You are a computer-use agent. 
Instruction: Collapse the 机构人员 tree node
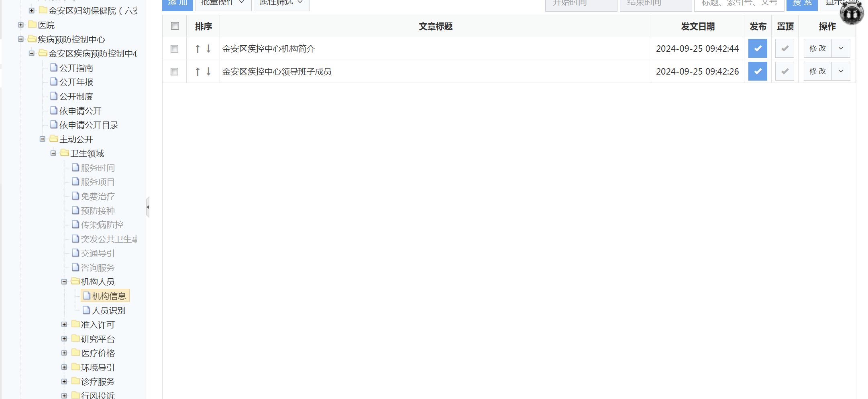point(64,282)
